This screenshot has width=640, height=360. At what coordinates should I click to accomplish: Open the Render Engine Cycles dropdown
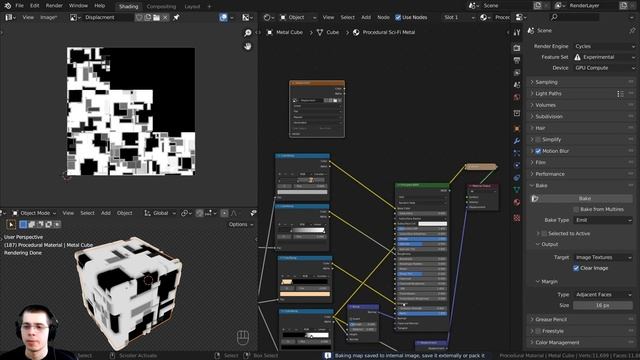[x=604, y=47]
